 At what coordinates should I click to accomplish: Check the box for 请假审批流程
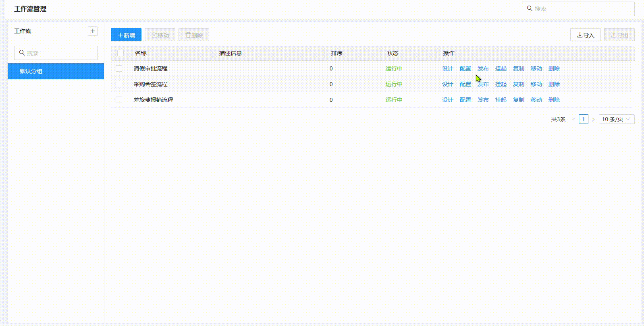pos(119,68)
